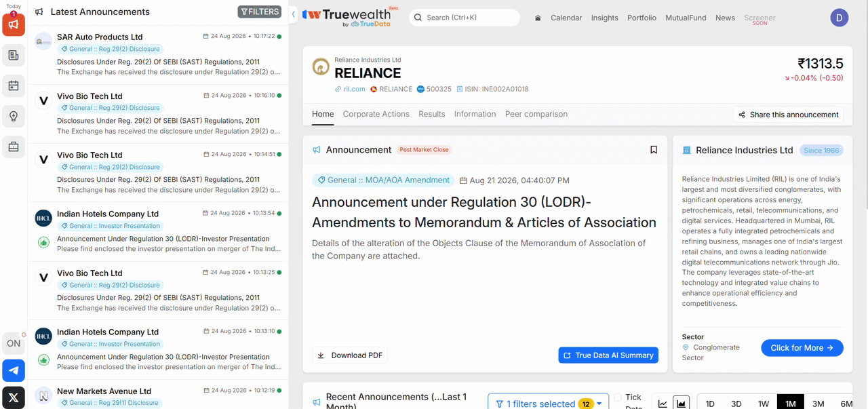This screenshot has width=868, height=409.
Task: Click the Post Market Close badge
Action: coord(424,150)
